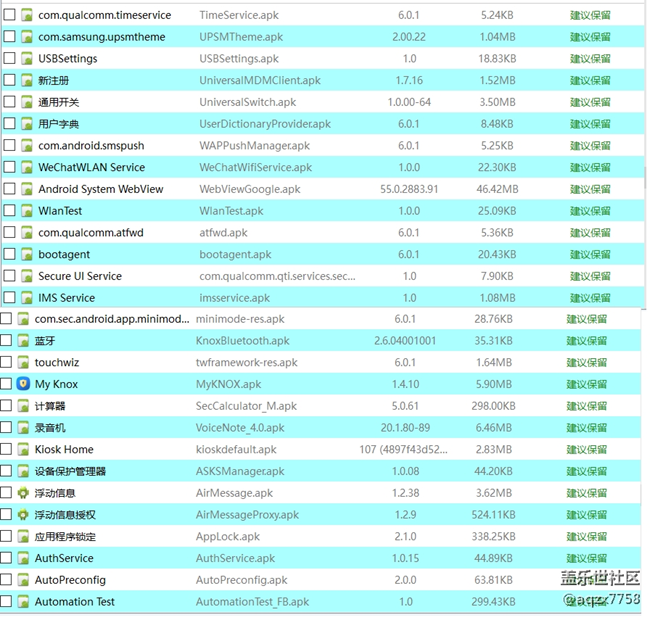Click the 浮动信息授权 app icon
Viewport: 650px width, 620px height.
click(x=23, y=515)
